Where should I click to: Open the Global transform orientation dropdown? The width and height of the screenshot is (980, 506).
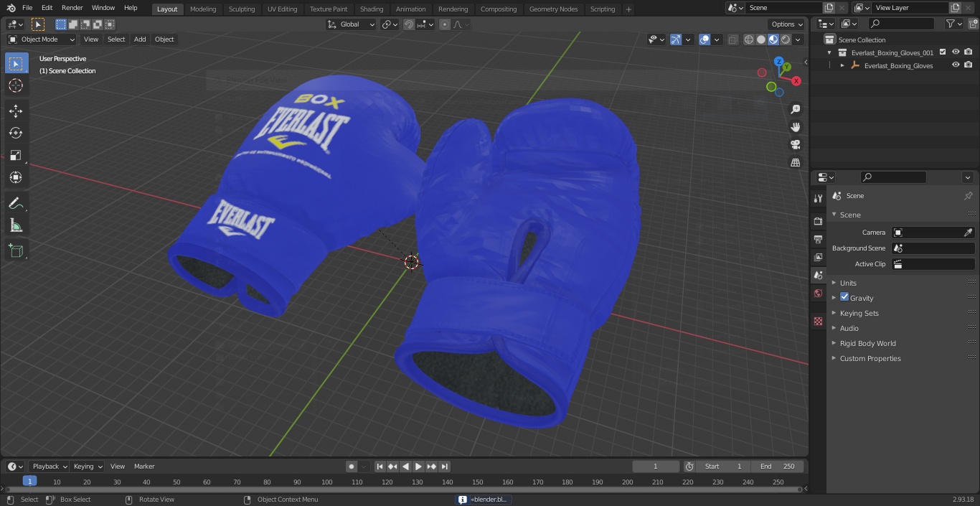(352, 24)
